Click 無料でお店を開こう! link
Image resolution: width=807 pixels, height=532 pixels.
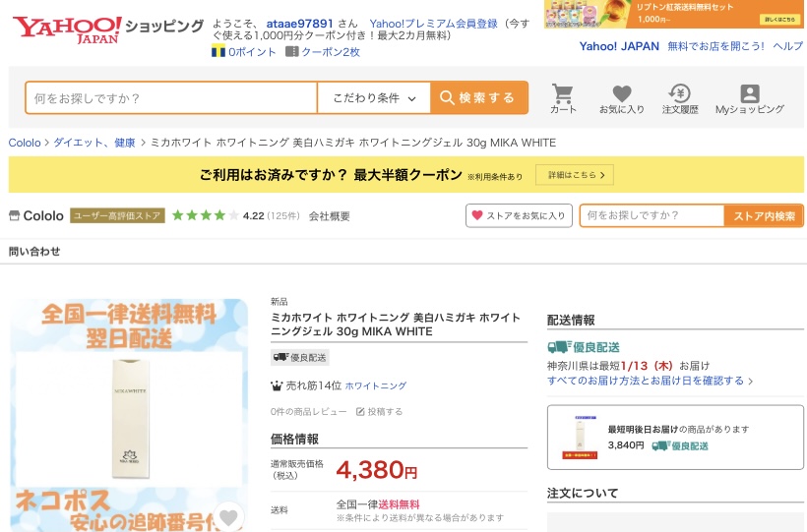point(715,46)
